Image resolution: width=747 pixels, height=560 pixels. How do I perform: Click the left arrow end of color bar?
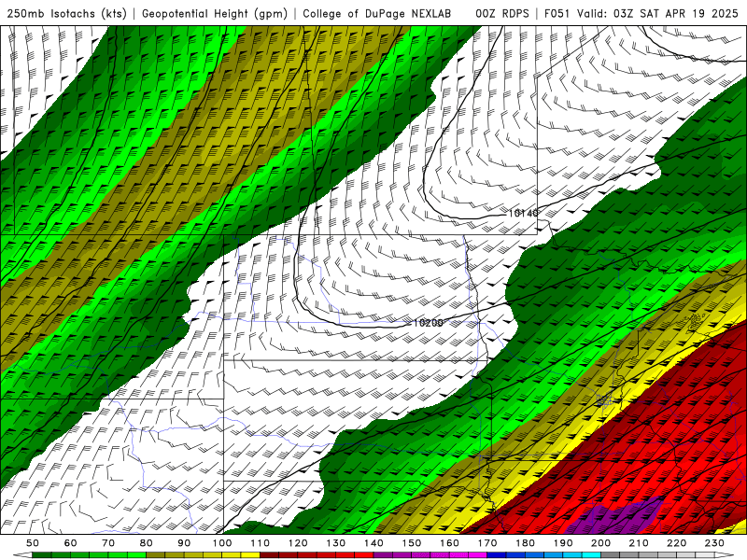22,555
